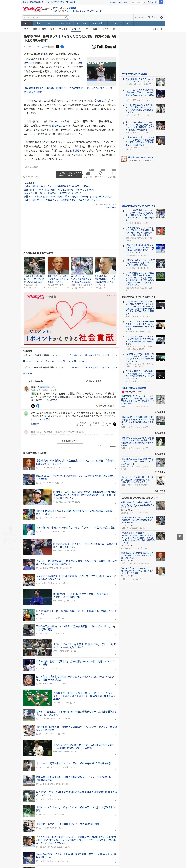This screenshot has height=868, width=186.
Task: Expand second comment via ……もっと見る
Action: (x=45, y=419)
